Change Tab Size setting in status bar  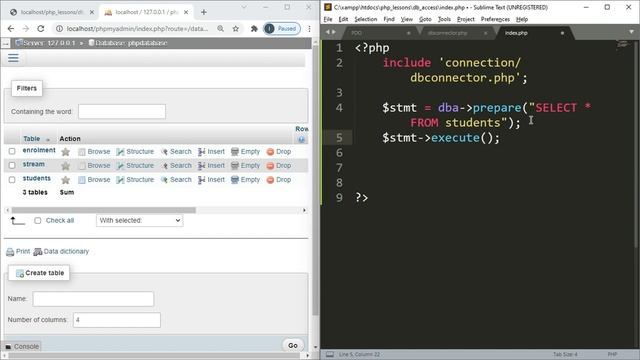tap(565, 354)
